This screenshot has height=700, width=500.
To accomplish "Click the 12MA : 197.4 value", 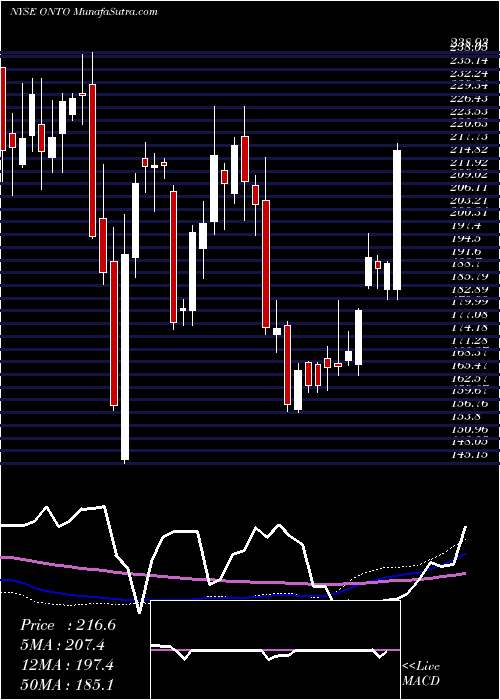I will [x=67, y=664].
